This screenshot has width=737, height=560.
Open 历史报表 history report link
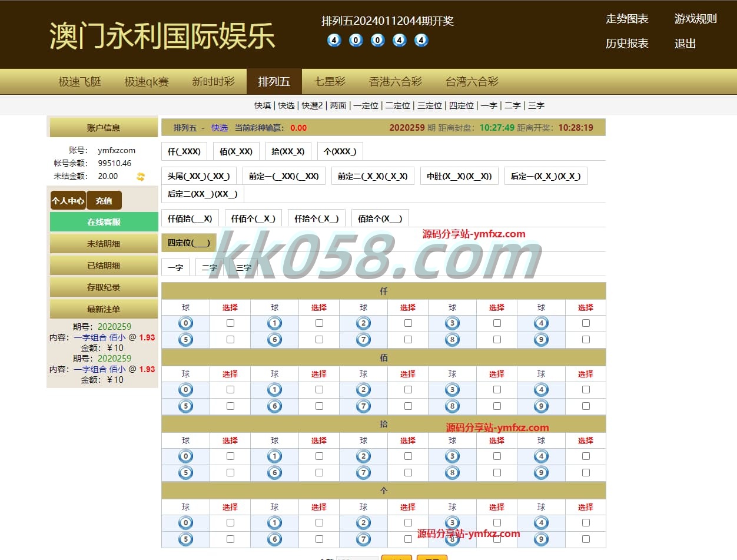(x=627, y=44)
